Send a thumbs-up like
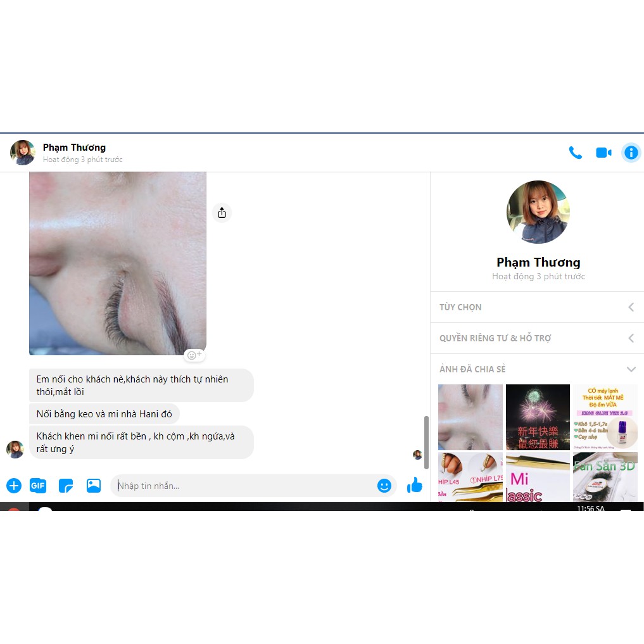 pyautogui.click(x=415, y=486)
